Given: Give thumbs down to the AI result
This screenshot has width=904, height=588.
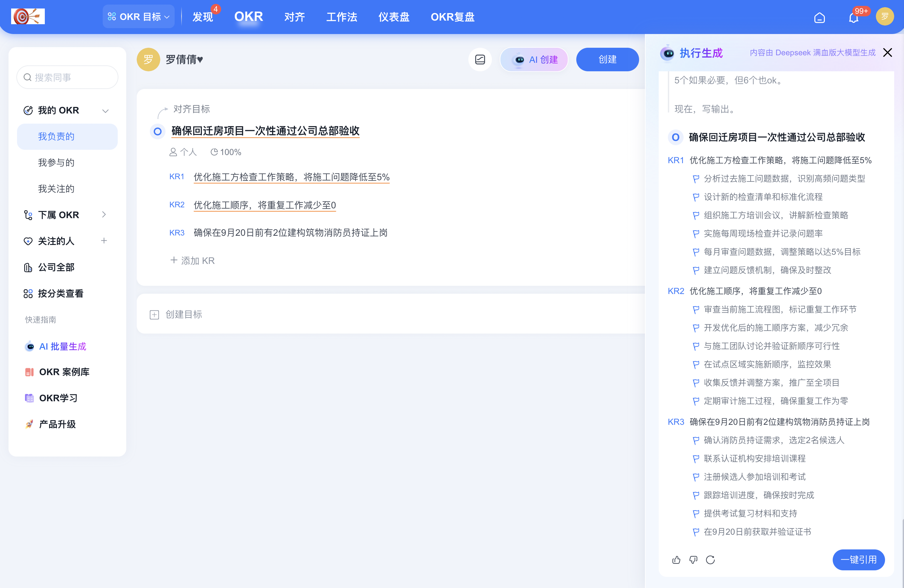Looking at the screenshot, I should 693,560.
